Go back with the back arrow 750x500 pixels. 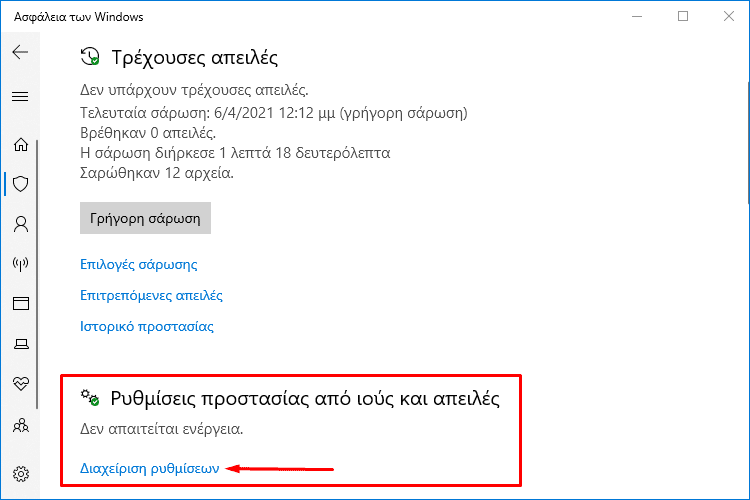point(20,52)
